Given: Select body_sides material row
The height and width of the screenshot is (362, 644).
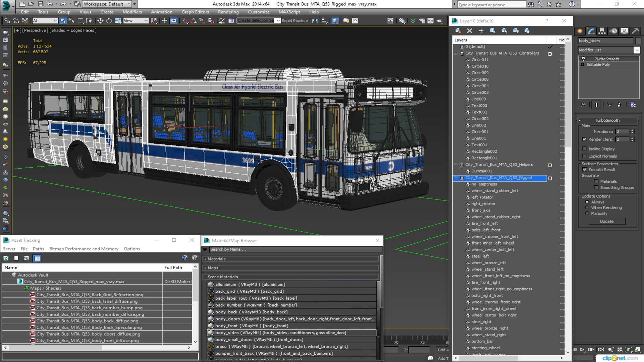Looking at the screenshot, I should pos(292,333).
